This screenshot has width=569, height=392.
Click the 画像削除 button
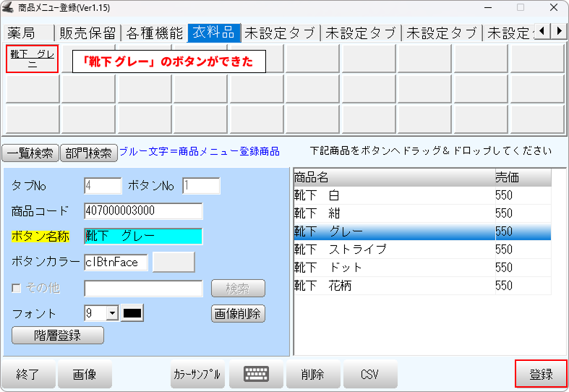(x=238, y=314)
